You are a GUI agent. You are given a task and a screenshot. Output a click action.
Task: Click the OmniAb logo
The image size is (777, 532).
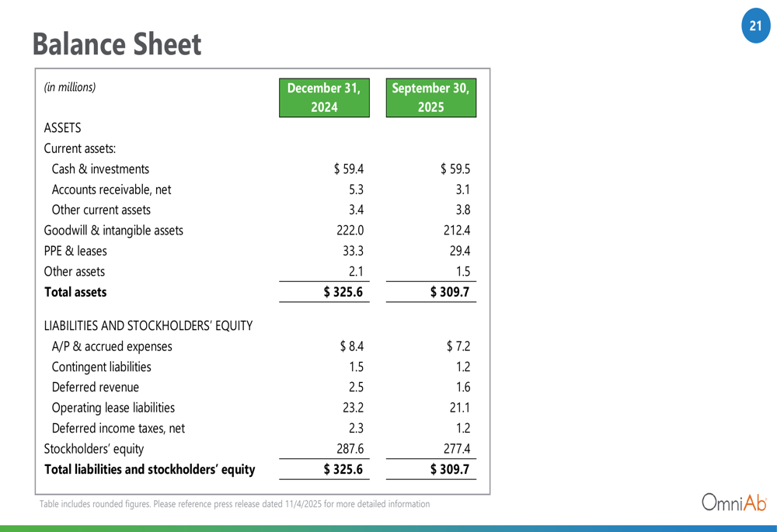(733, 502)
